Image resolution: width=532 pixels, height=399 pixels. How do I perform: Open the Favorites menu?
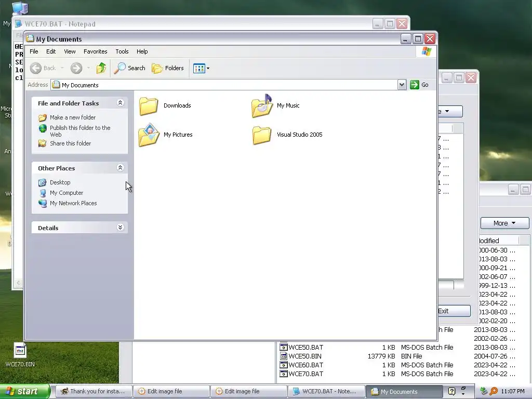[96, 51]
